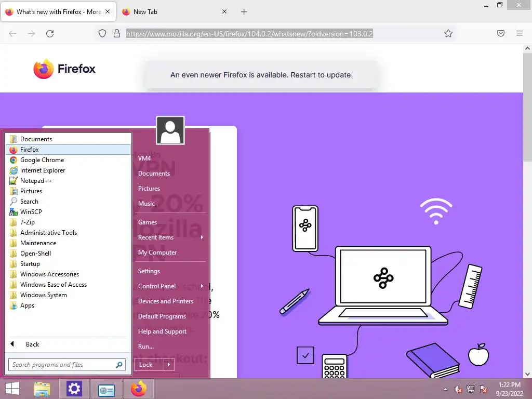This screenshot has width=532, height=399.
Task: Expand the 7-Zip folder
Action: pyautogui.click(x=68, y=222)
